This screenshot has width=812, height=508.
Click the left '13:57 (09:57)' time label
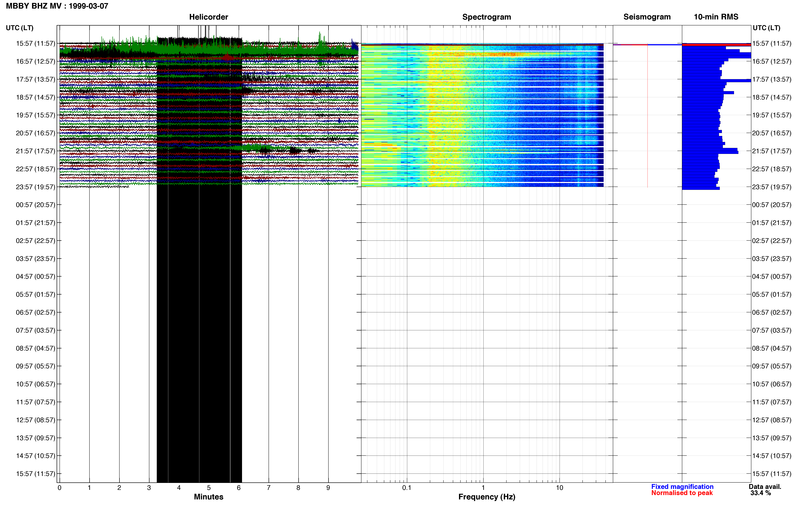pyautogui.click(x=35, y=438)
